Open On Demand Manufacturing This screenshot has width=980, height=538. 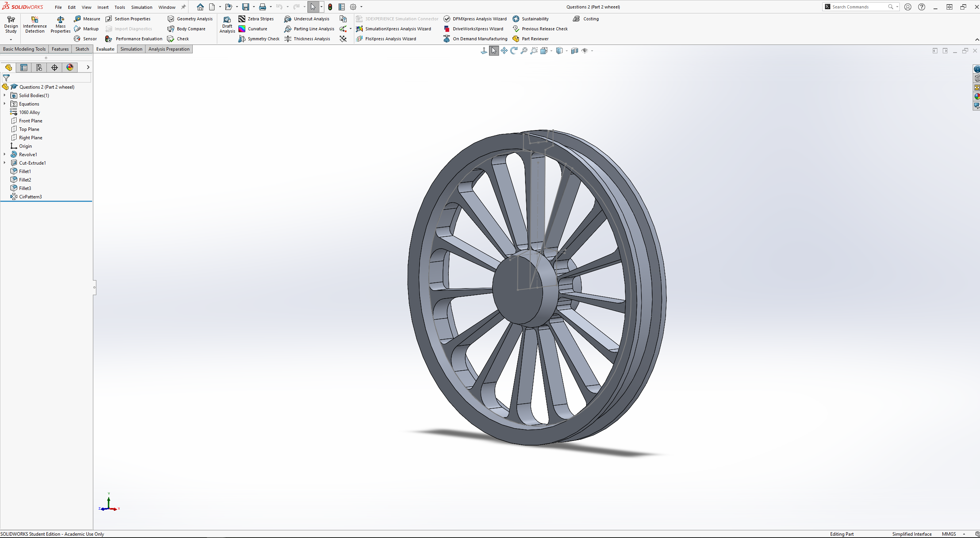pos(475,39)
